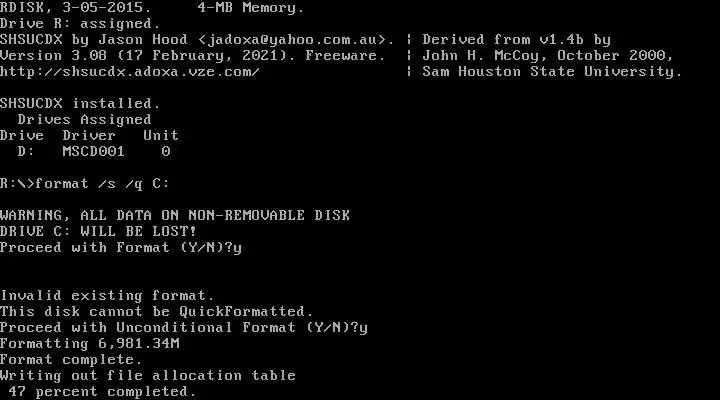Click the 'SHSUCDX installed.' message
Image resolution: width=720 pixels, height=400 pixels.
(80, 104)
